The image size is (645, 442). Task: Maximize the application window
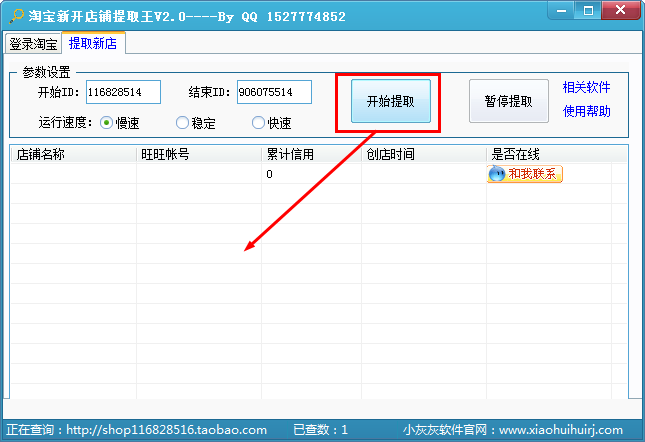point(588,10)
